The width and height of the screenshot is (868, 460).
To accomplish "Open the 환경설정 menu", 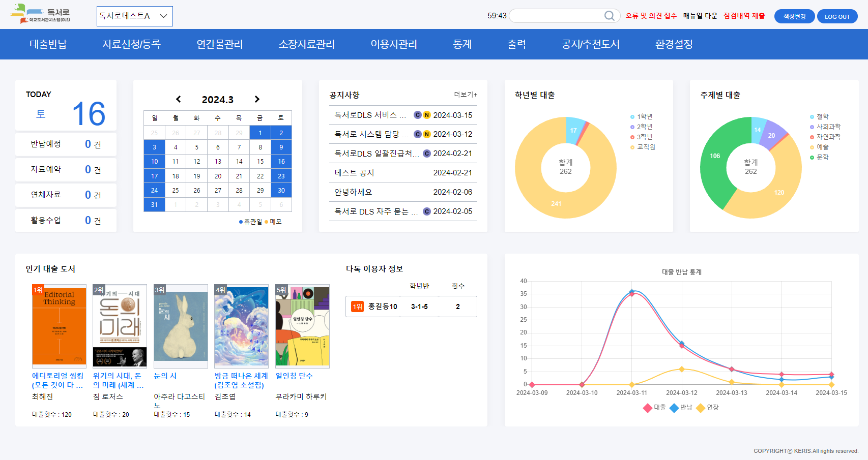I will [674, 44].
